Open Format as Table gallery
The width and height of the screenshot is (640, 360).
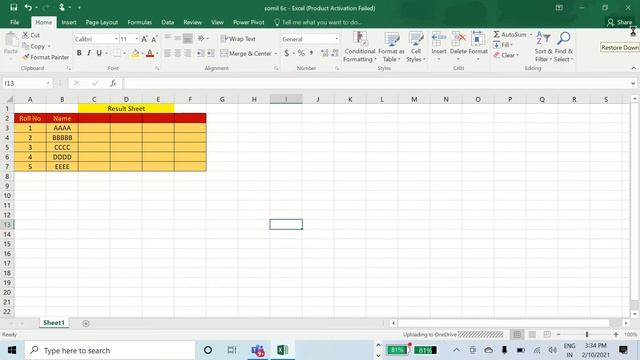coord(391,47)
